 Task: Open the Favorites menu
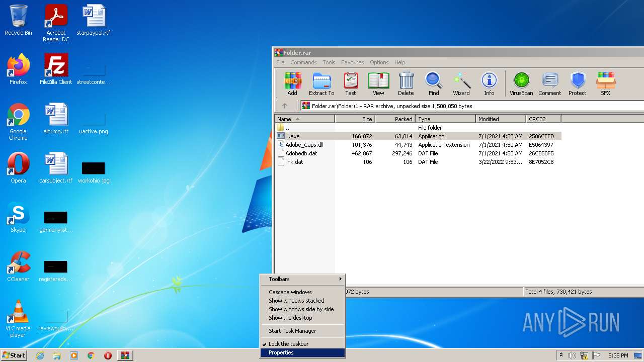[x=353, y=62]
